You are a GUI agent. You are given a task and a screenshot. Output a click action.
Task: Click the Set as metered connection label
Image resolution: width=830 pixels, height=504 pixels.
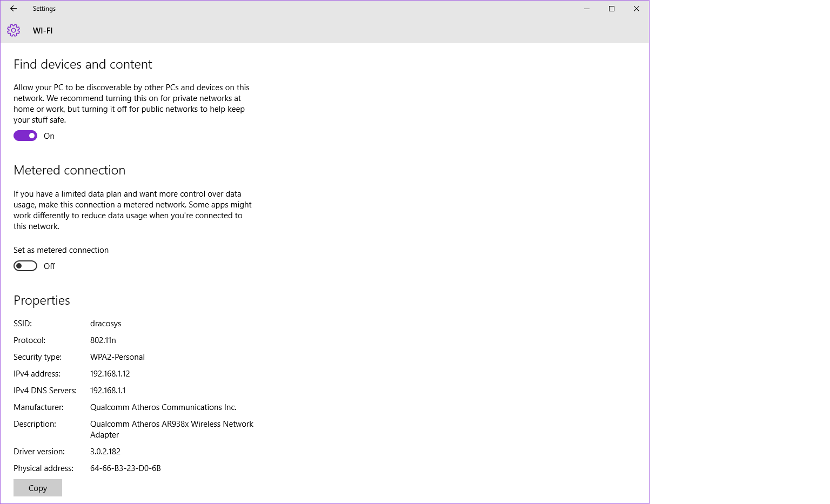[x=61, y=250]
